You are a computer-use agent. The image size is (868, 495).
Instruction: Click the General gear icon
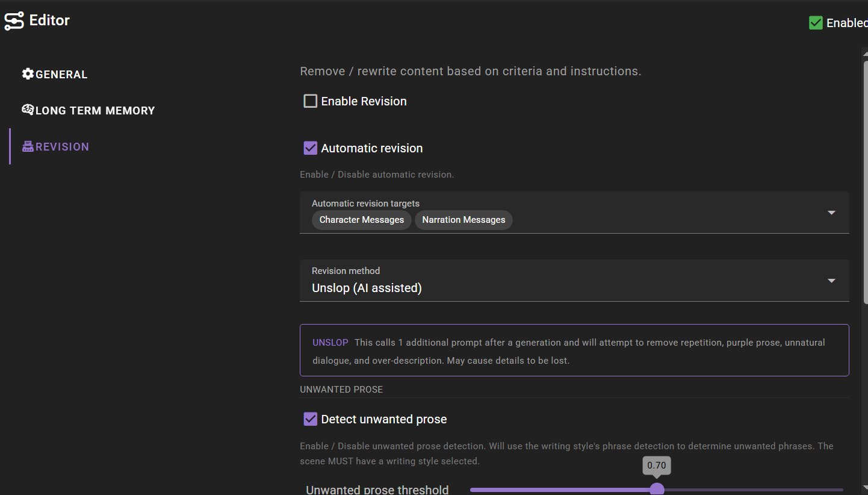[x=28, y=74]
